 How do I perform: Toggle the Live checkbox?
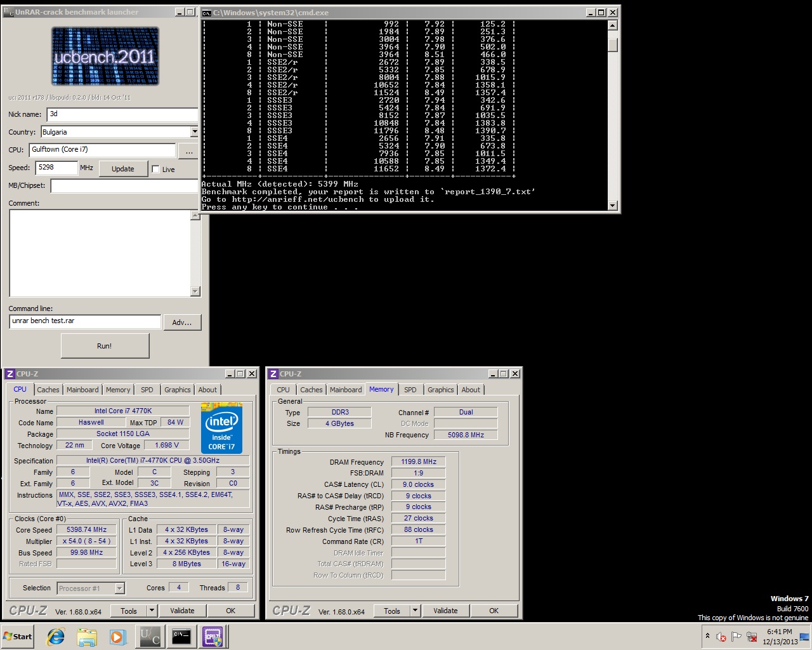click(x=155, y=169)
